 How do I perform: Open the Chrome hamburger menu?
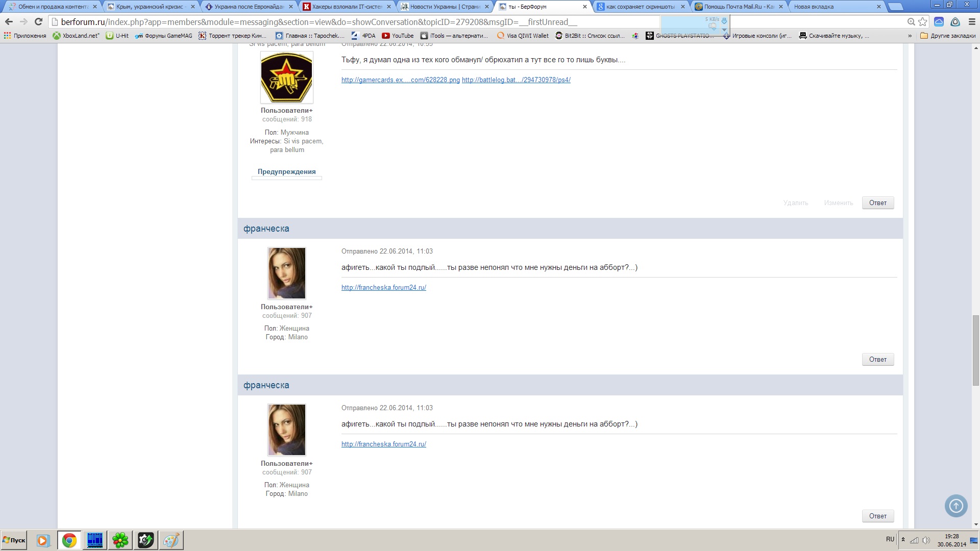point(972,22)
